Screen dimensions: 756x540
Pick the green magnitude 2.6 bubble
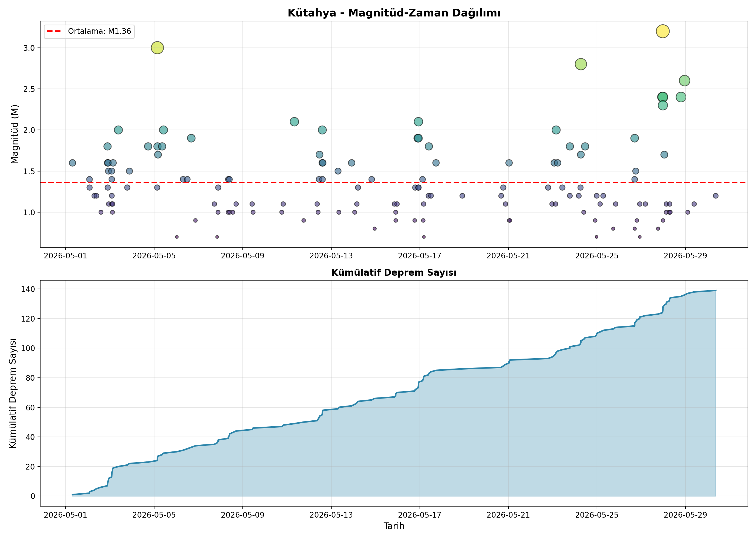point(684,80)
